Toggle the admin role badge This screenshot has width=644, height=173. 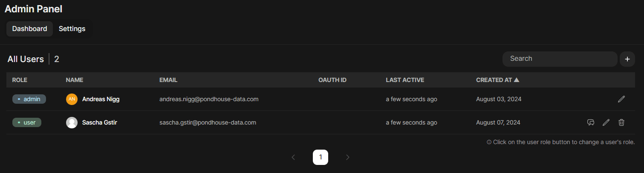coord(29,99)
